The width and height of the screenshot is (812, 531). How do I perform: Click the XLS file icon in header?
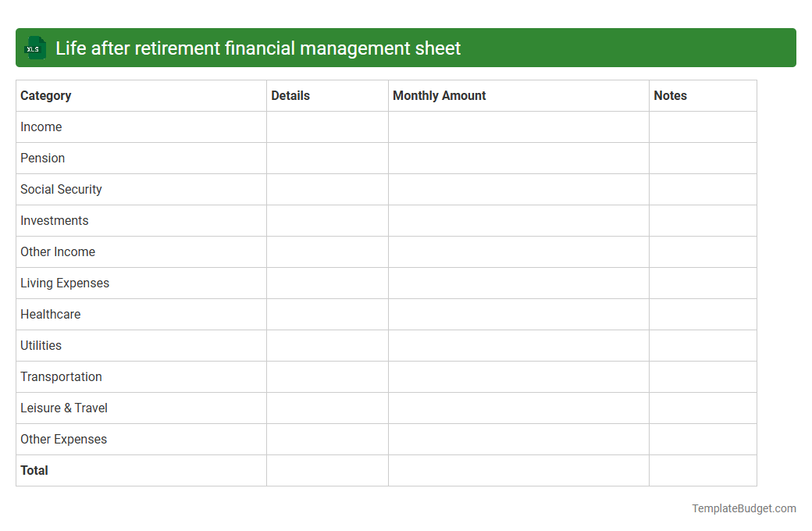34,48
